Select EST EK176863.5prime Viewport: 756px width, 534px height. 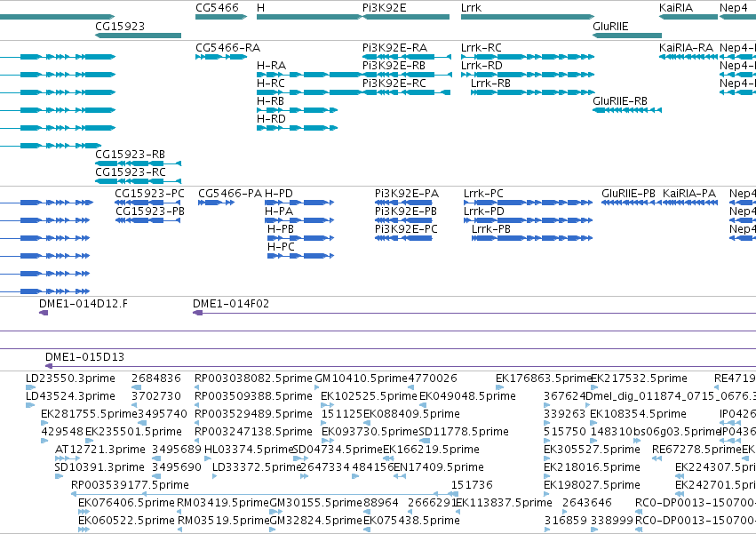tap(499, 387)
